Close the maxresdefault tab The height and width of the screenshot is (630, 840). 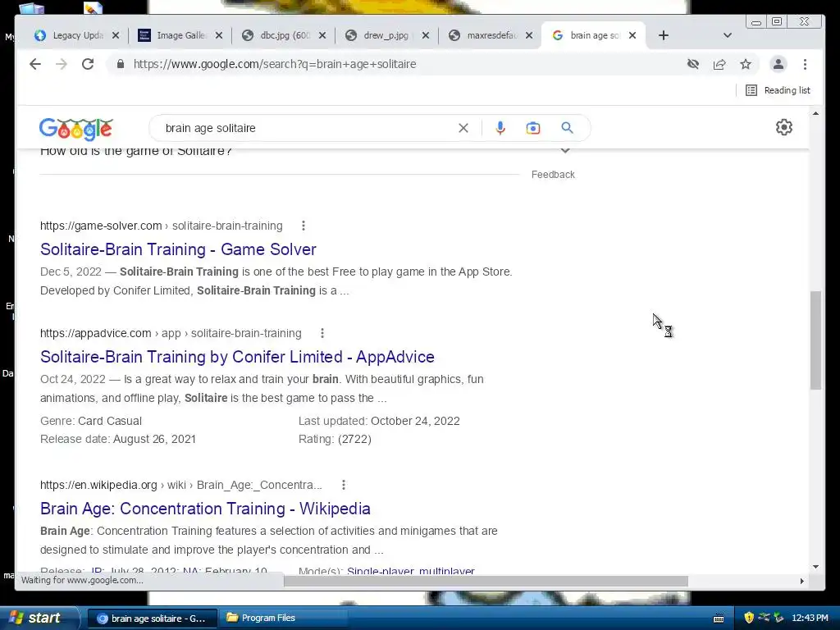tap(529, 35)
